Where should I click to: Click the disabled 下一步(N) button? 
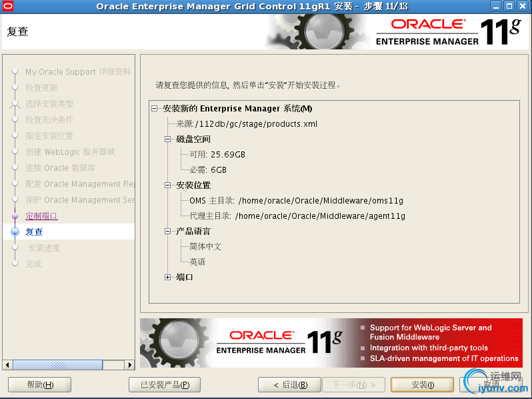pyautogui.click(x=353, y=385)
